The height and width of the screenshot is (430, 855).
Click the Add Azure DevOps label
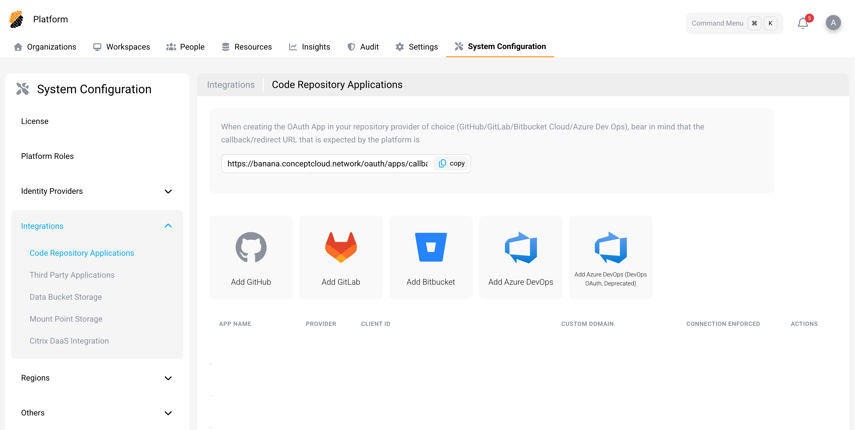(x=521, y=282)
